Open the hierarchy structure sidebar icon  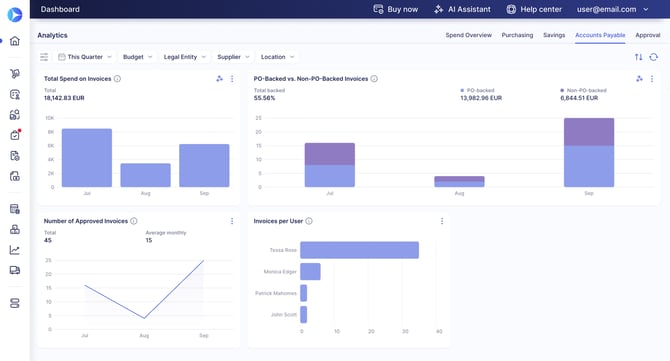coord(15,229)
